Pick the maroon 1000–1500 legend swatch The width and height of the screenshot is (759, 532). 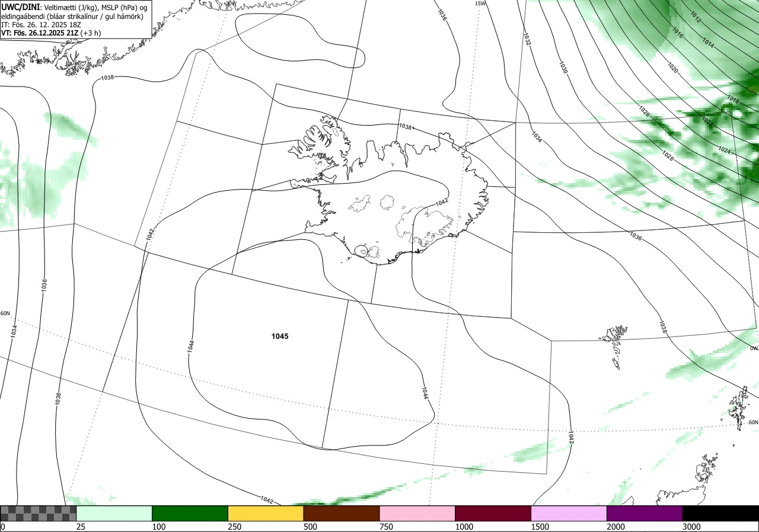(493, 513)
